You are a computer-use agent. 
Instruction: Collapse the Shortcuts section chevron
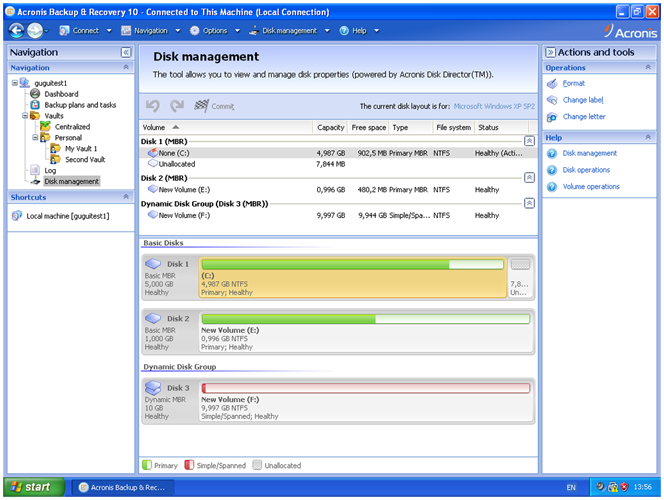click(126, 196)
